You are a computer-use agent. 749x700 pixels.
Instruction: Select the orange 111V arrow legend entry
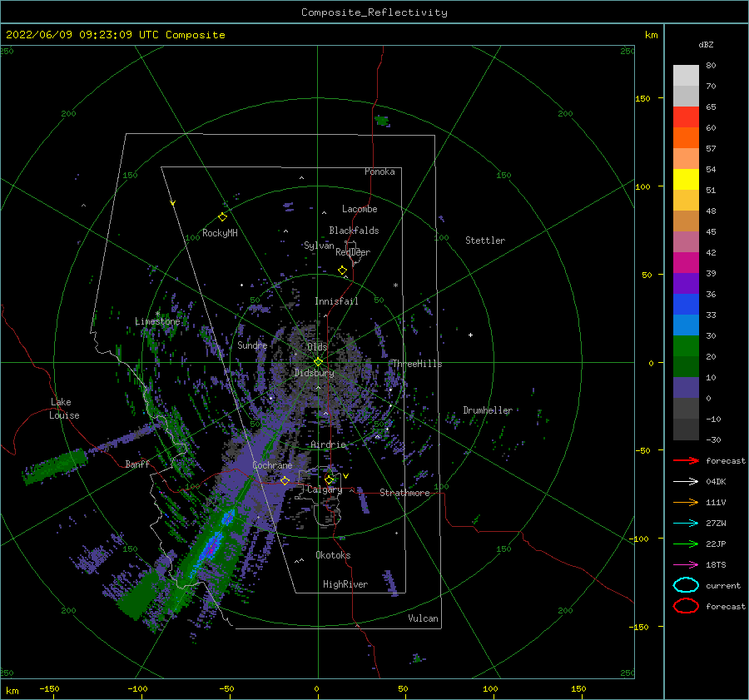(x=686, y=502)
